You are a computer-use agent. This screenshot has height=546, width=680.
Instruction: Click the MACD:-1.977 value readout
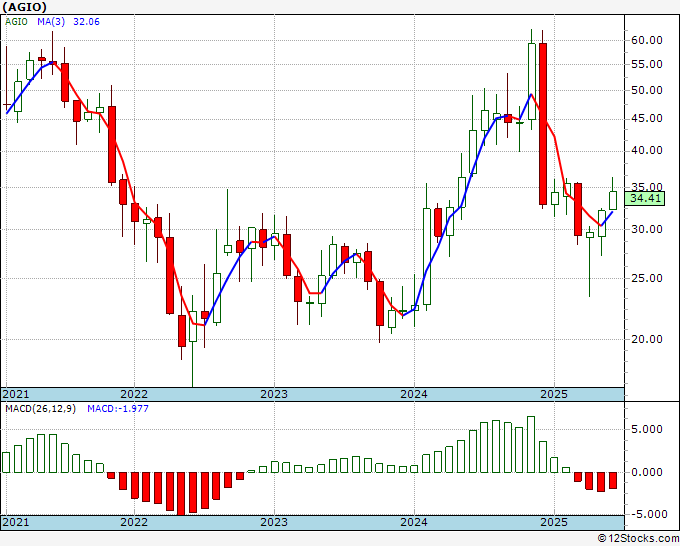(118, 409)
